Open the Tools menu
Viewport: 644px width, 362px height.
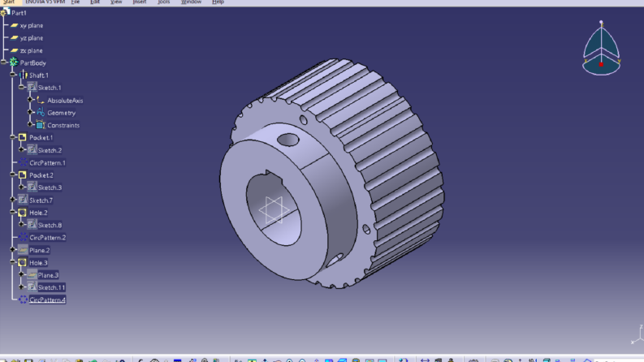click(163, 2)
